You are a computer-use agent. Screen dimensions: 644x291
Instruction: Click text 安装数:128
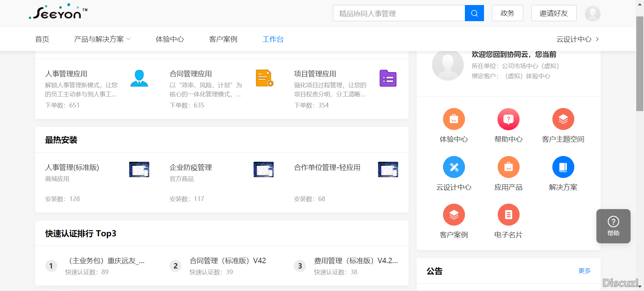tap(62, 199)
